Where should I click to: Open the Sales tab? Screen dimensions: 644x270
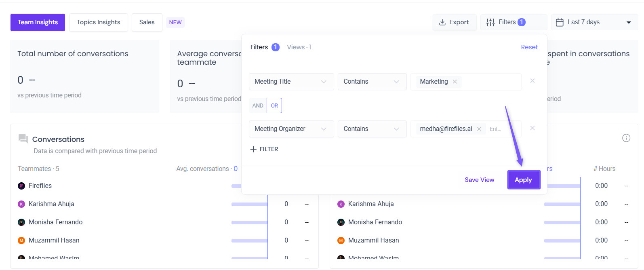147,22
